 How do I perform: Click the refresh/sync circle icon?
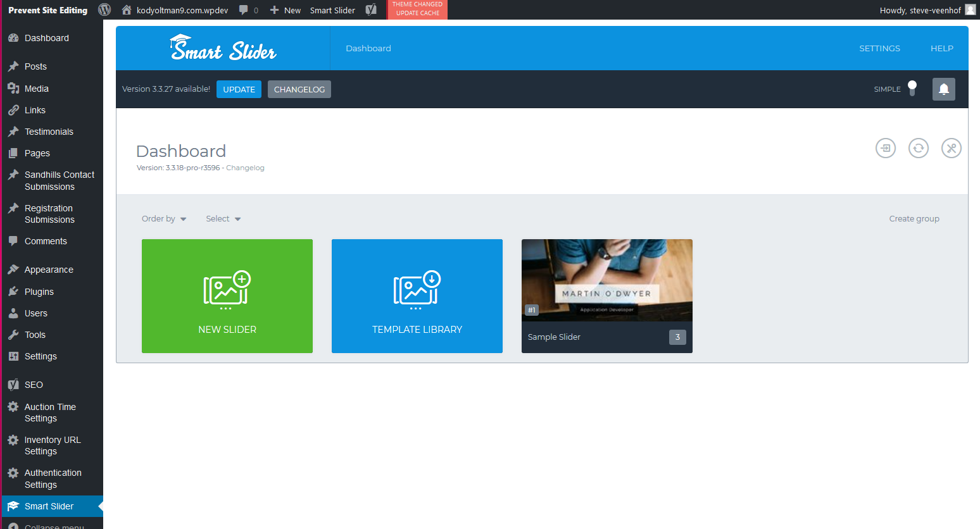919,148
